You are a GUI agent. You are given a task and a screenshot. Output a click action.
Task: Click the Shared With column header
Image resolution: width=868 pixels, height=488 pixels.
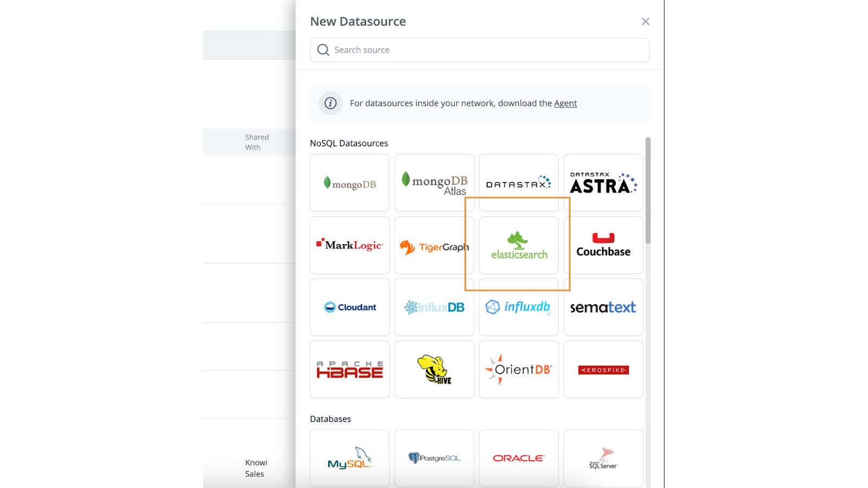257,142
